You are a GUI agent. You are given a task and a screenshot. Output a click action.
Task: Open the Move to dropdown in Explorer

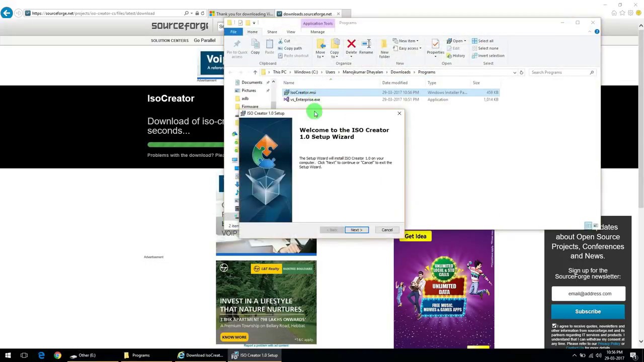pos(320,49)
